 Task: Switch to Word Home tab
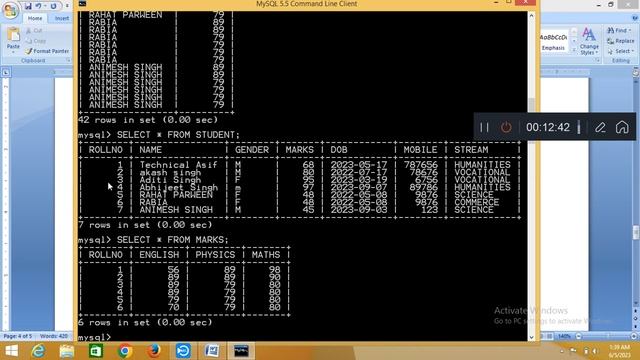35,18
